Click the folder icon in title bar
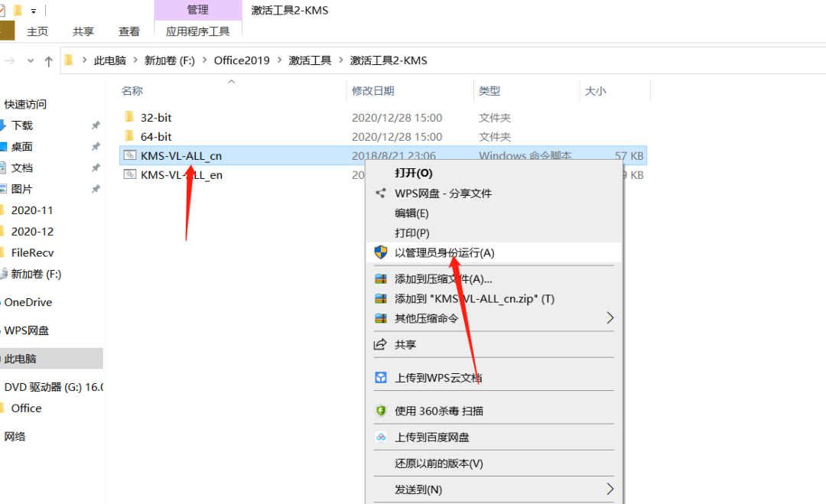Image resolution: width=826 pixels, height=504 pixels. pyautogui.click(x=18, y=10)
